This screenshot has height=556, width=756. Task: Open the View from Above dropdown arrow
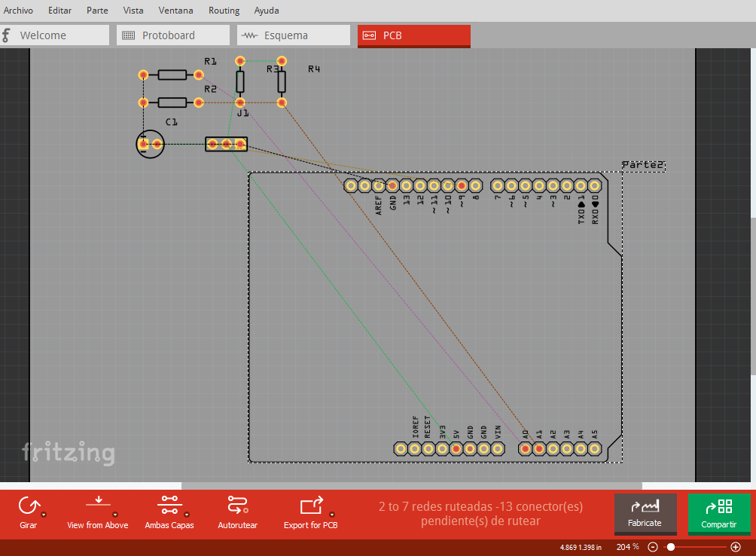click(115, 515)
